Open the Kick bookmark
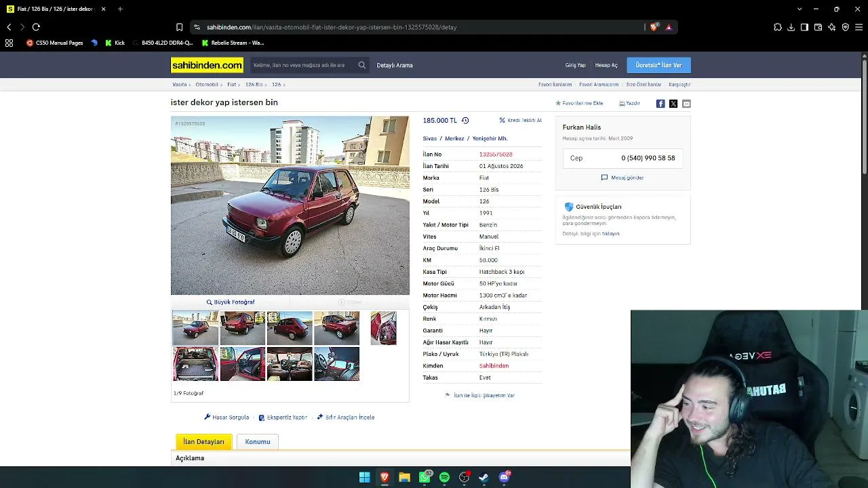 pyautogui.click(x=115, y=43)
